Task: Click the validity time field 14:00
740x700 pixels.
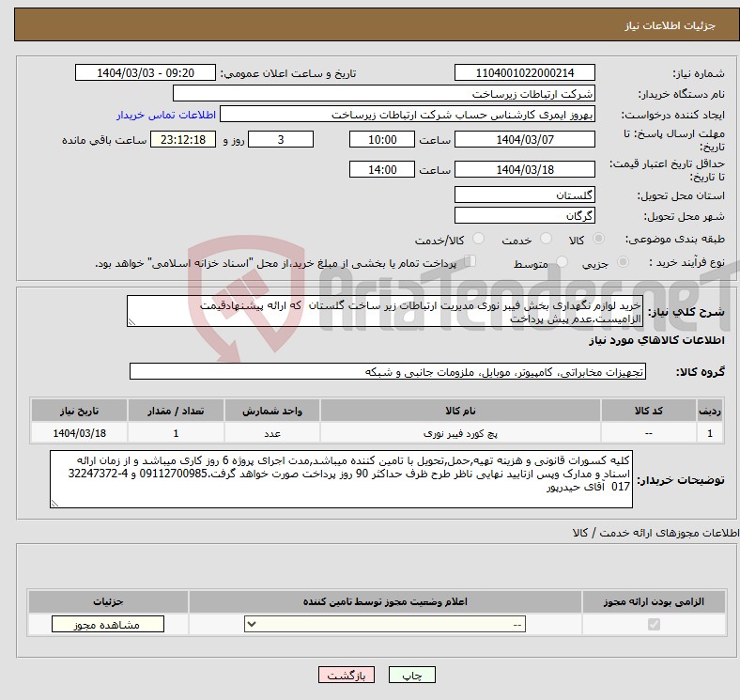Action: tap(382, 169)
